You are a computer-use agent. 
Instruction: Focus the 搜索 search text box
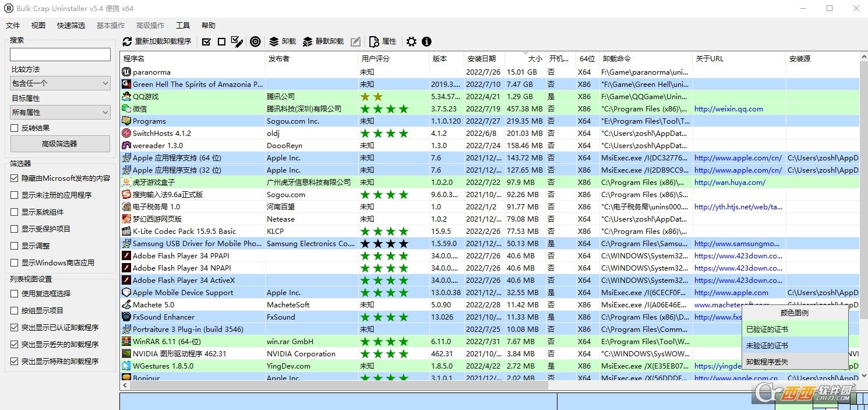[x=60, y=54]
